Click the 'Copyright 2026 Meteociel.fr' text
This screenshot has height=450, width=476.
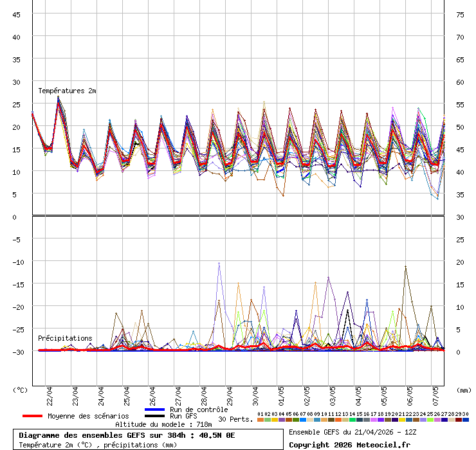(349, 445)
